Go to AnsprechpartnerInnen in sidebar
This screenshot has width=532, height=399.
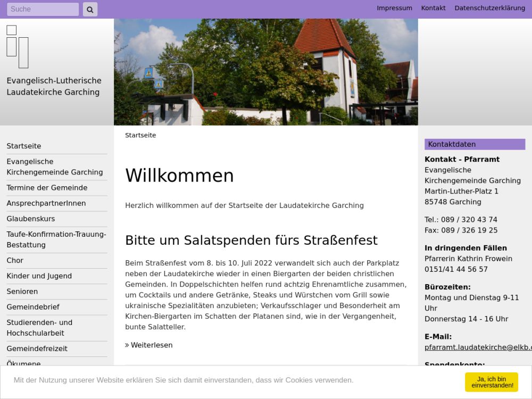click(46, 203)
